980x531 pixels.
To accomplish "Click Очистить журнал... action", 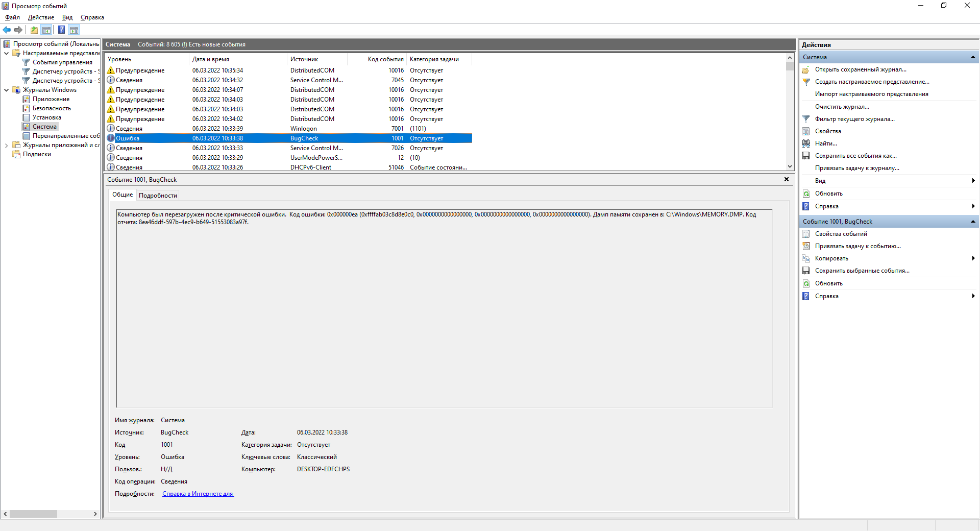I will click(842, 107).
